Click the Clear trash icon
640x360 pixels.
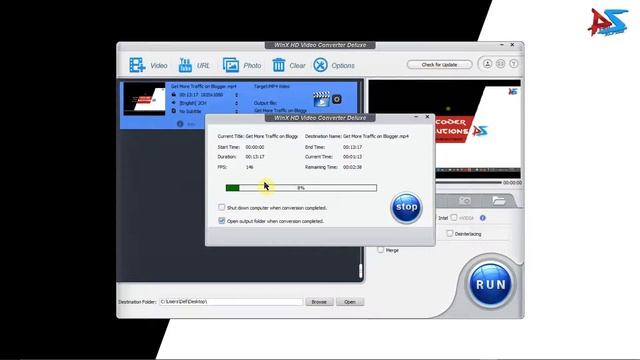279,65
